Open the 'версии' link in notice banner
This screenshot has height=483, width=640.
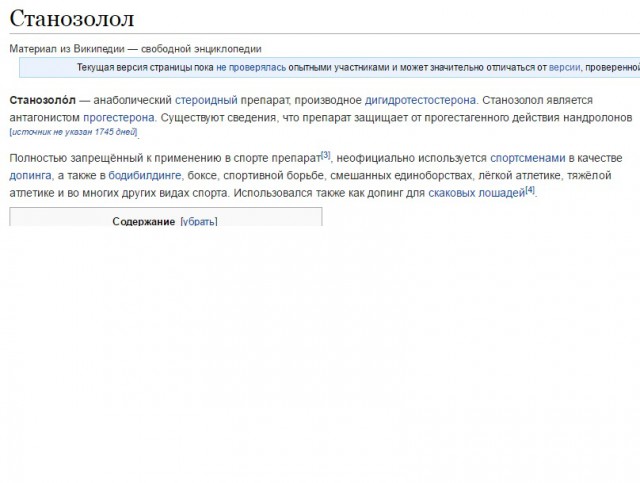(x=564, y=67)
